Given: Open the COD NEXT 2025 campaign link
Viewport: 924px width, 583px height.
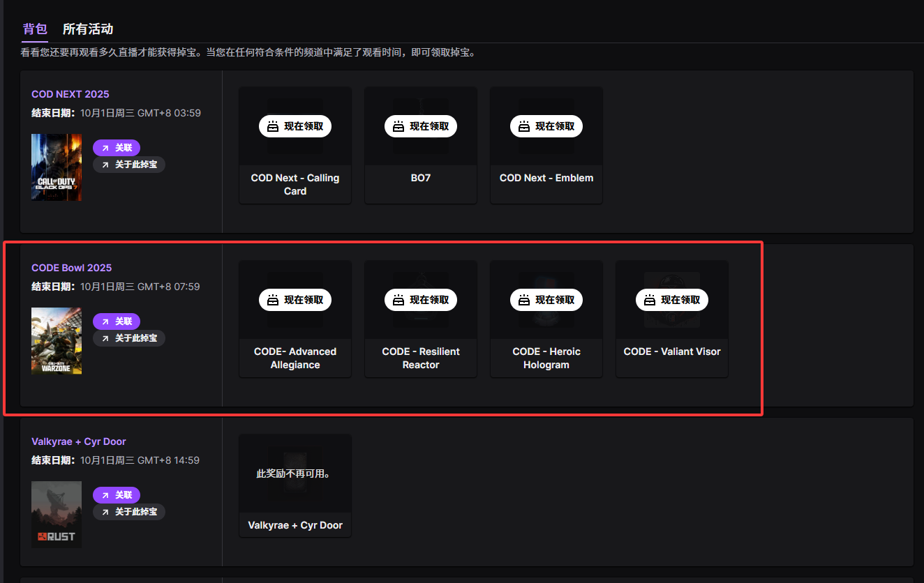Looking at the screenshot, I should [70, 94].
